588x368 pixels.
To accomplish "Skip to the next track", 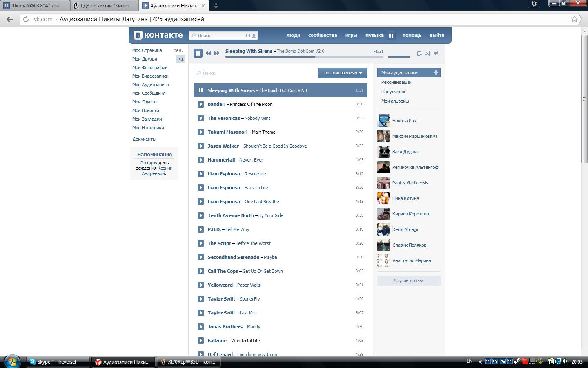I will pos(217,53).
